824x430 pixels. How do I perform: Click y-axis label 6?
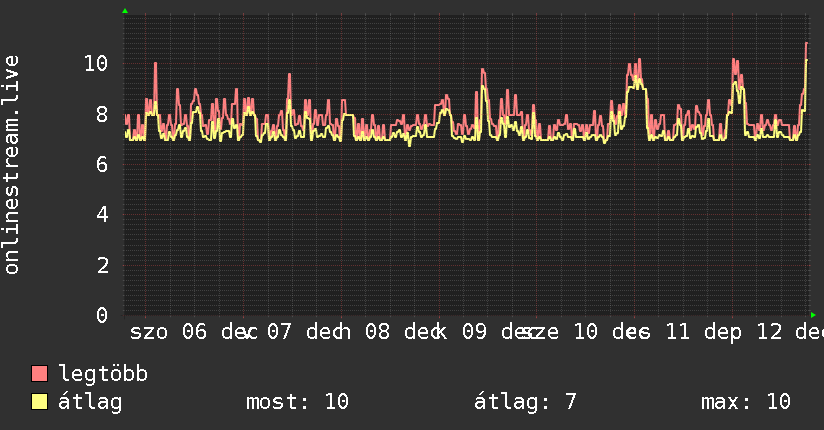coord(102,165)
